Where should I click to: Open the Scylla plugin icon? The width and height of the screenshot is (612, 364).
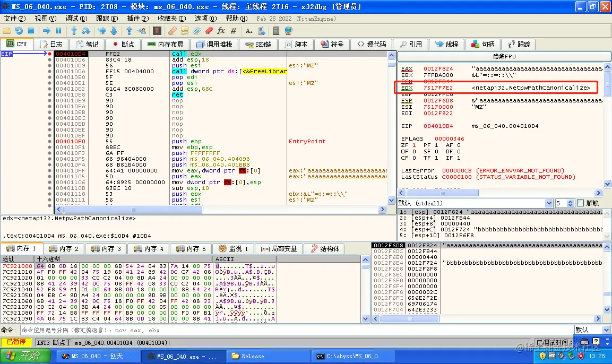pyautogui.click(x=157, y=31)
